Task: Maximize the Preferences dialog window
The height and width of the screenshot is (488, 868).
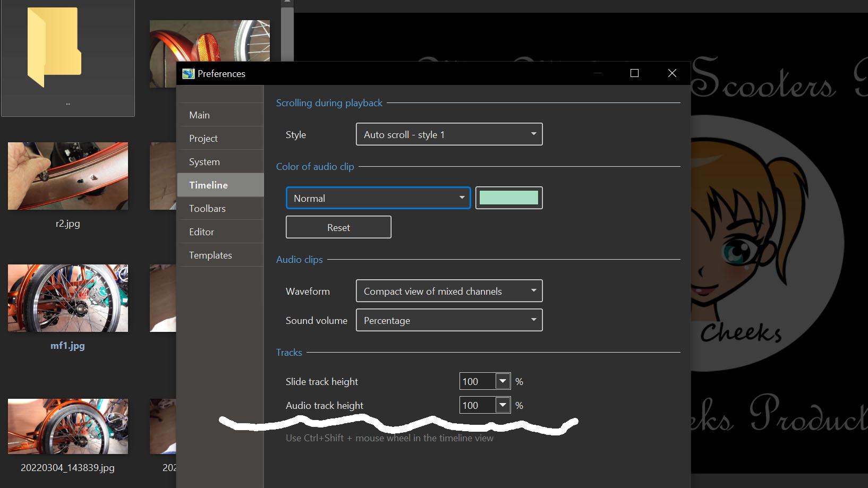Action: pyautogui.click(x=634, y=73)
